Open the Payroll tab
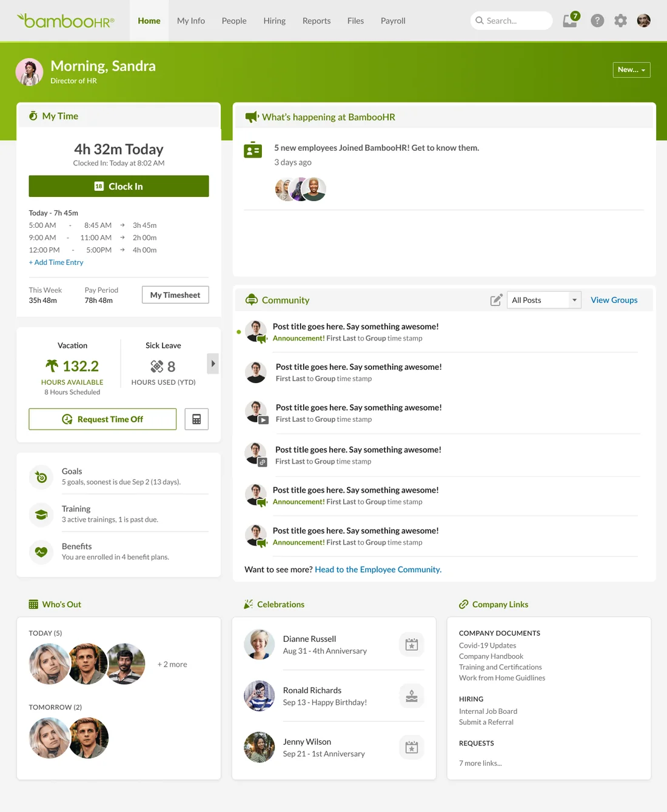Viewport: 667px width, 812px height. tap(393, 21)
